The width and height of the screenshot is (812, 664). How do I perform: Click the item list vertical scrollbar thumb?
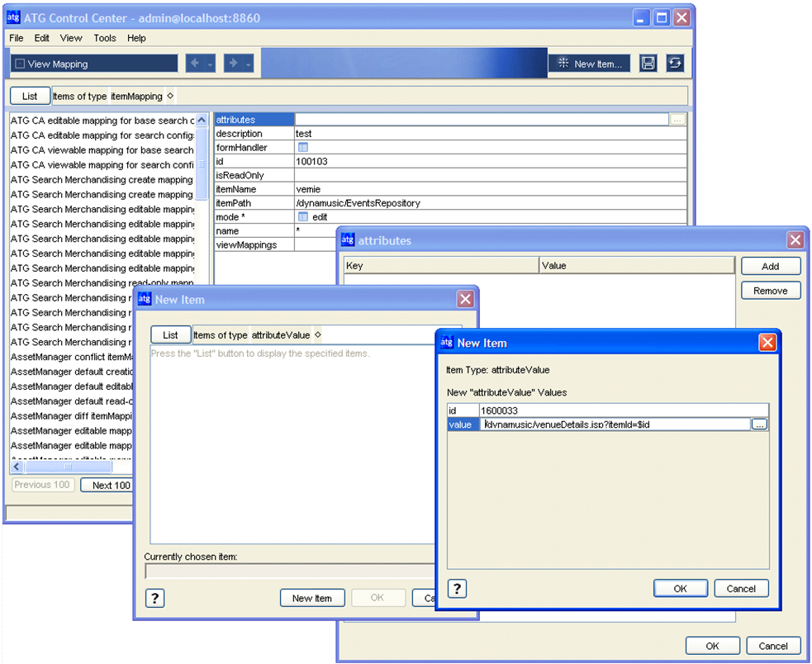click(x=202, y=164)
